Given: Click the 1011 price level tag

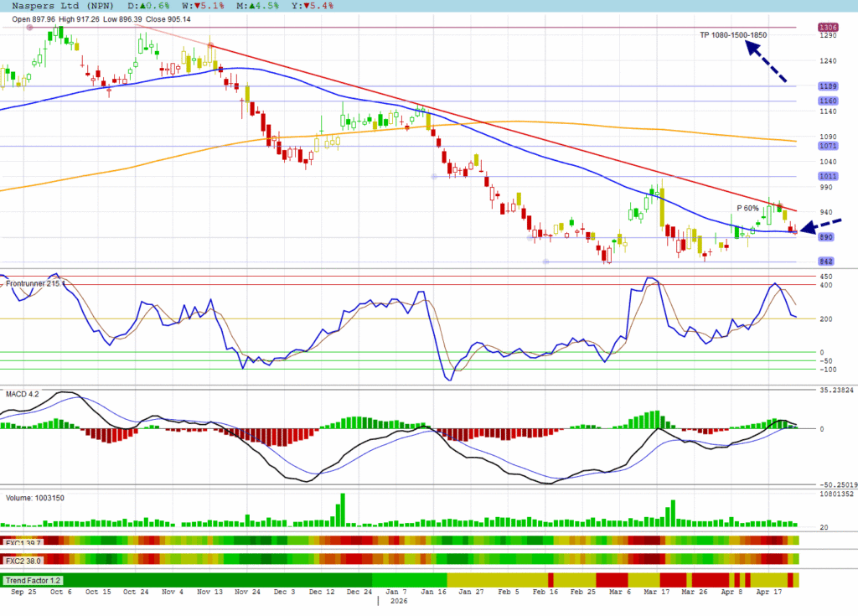Looking at the screenshot, I should [828, 176].
